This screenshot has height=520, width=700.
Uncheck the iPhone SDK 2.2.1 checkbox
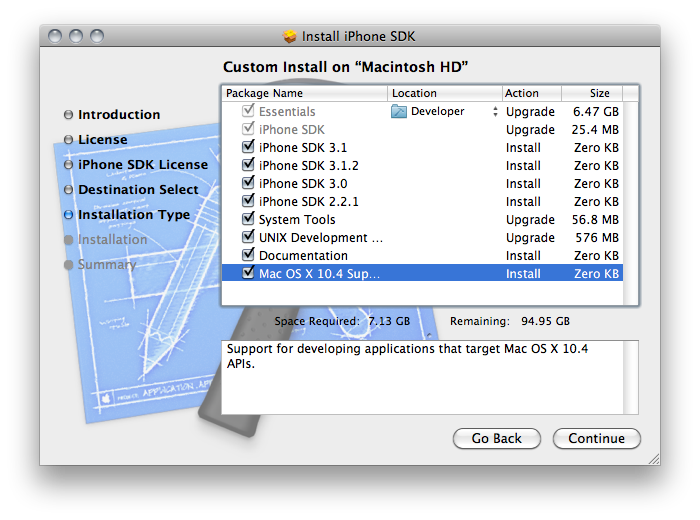[248, 200]
